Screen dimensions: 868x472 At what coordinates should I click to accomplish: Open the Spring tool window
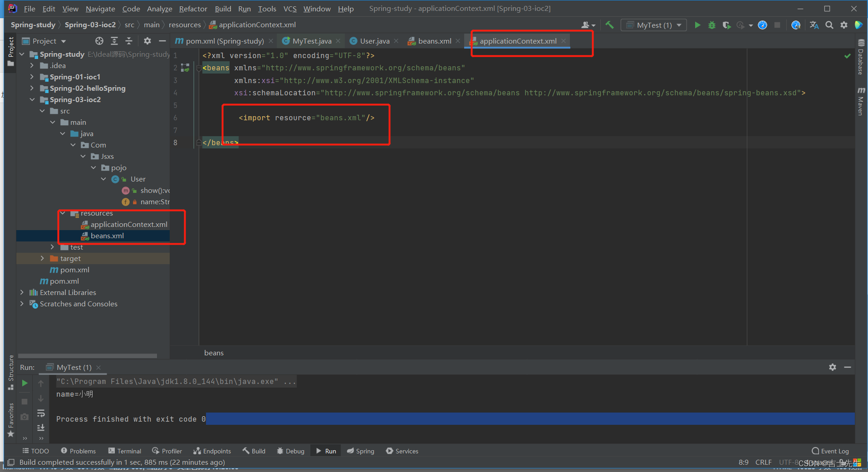point(360,451)
